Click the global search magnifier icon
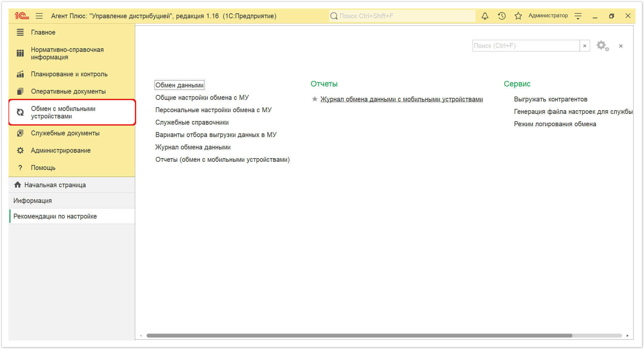 tap(334, 16)
